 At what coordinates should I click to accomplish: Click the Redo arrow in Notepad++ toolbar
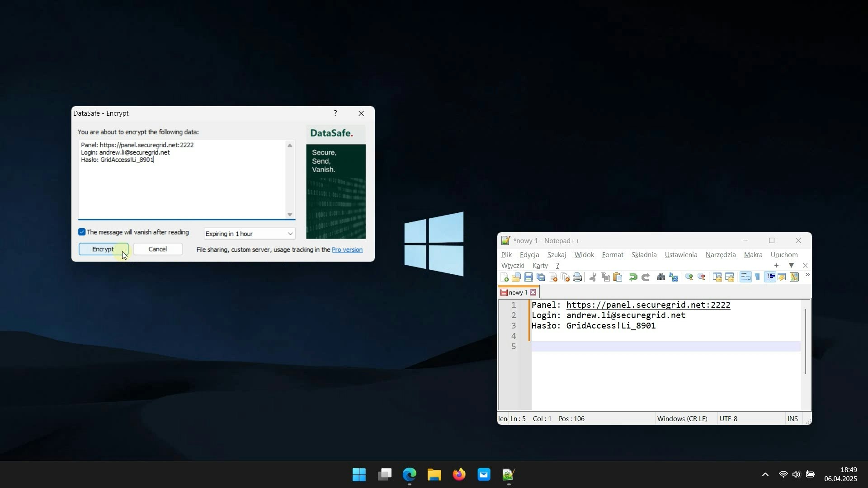point(646,277)
